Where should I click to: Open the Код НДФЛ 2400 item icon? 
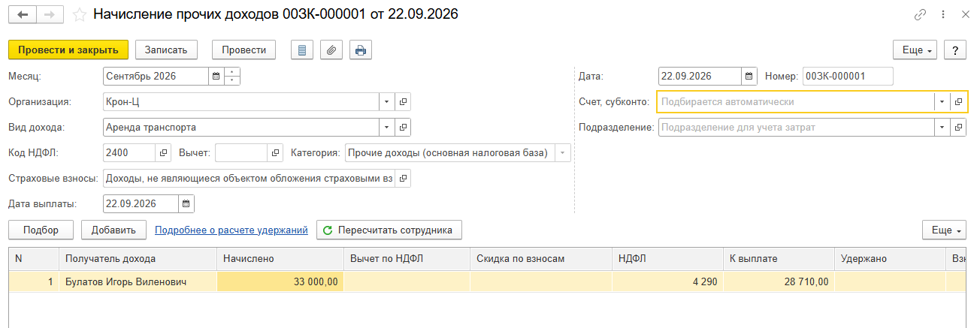(x=164, y=152)
